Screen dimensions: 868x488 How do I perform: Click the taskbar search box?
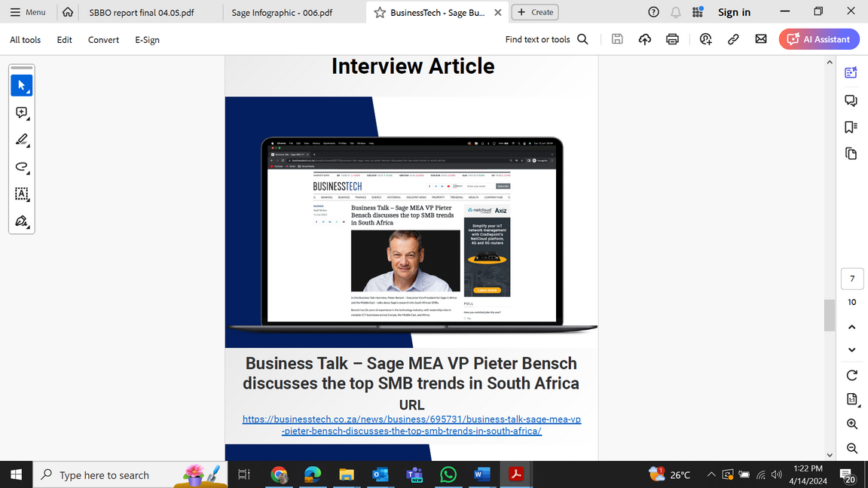click(130, 474)
